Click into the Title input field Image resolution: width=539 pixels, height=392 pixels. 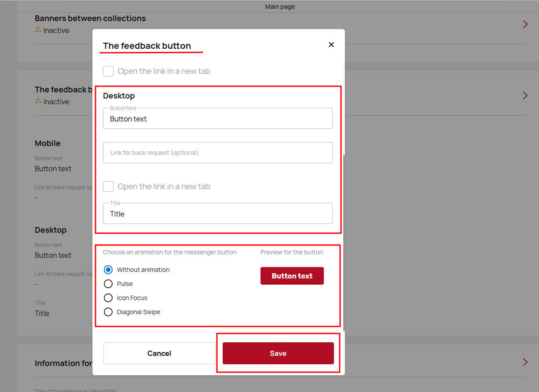point(217,214)
